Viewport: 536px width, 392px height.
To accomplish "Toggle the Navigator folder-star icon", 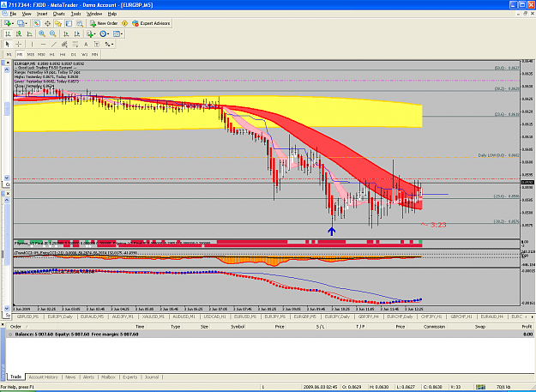I will [58, 23].
